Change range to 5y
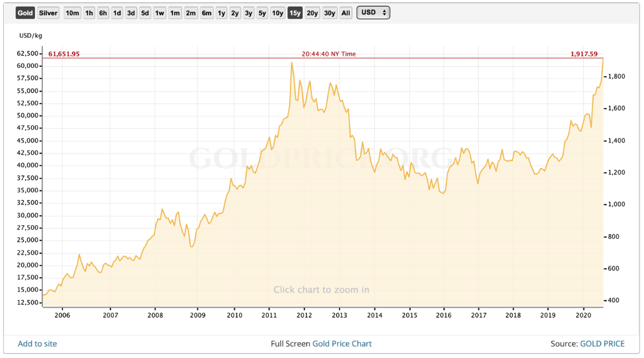This screenshot has width=644, height=358. [262, 13]
